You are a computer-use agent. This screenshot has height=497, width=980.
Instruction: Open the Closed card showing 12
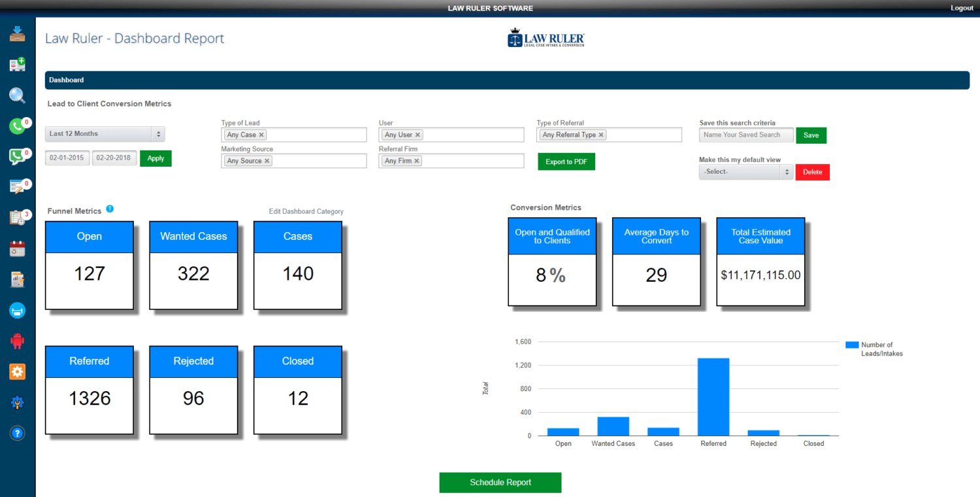(298, 390)
